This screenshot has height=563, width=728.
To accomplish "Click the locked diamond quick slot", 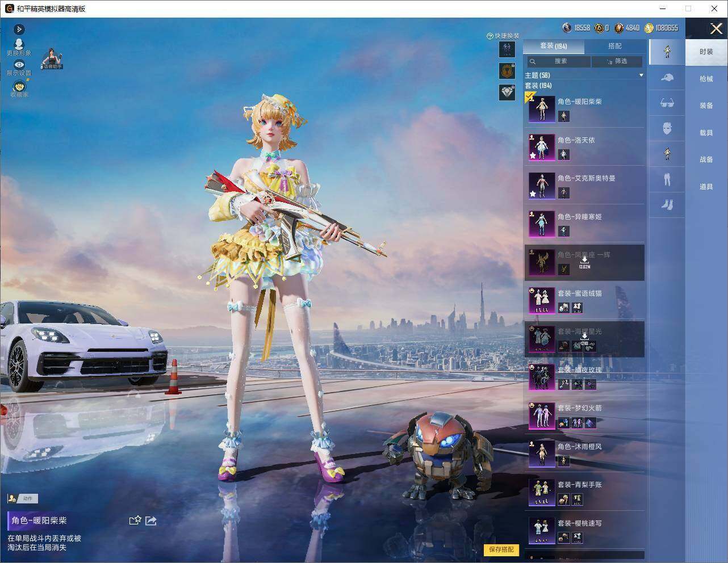I will pos(507,92).
